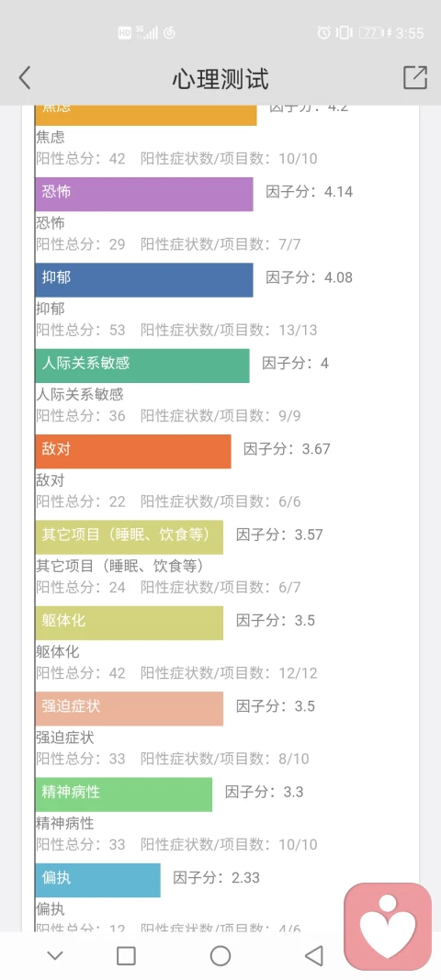Select the 其它项目（睡眠、饮食等） bar
The height and width of the screenshot is (980, 441).
130,537
